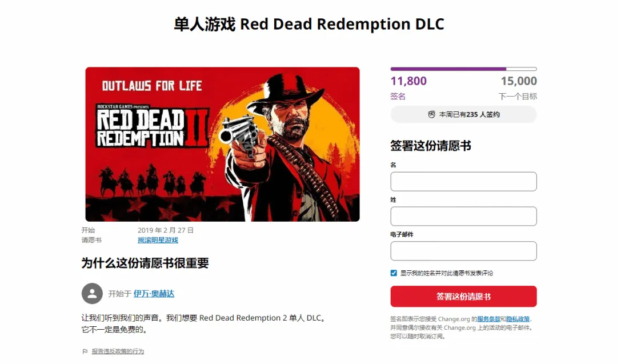Focus the 电子邮件 email field
Viewport: 617px width, 364px height.
(463, 251)
